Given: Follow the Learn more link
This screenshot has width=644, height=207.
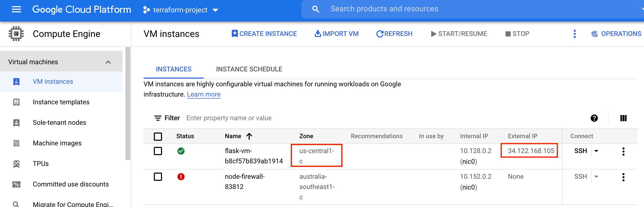Looking at the screenshot, I should pos(204,94).
